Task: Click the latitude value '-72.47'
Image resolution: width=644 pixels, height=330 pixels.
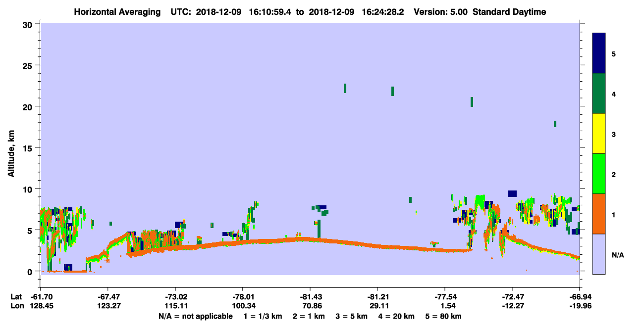Action: click(512, 297)
